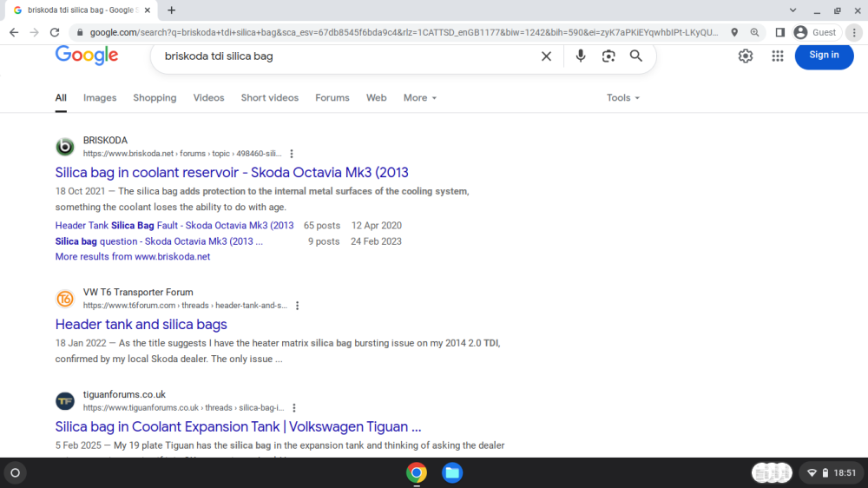The width and height of the screenshot is (868, 488).
Task: Click Chrome icon in the shelf
Action: pyautogui.click(x=417, y=473)
